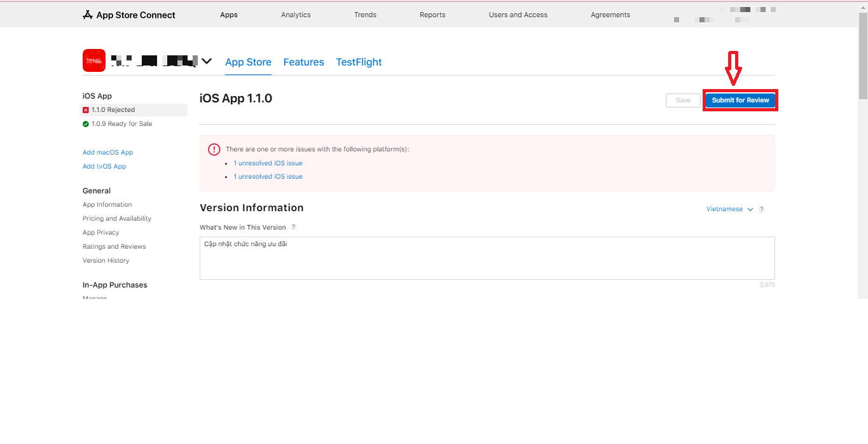
Task: Open App Privacy in sidebar
Action: coord(100,233)
